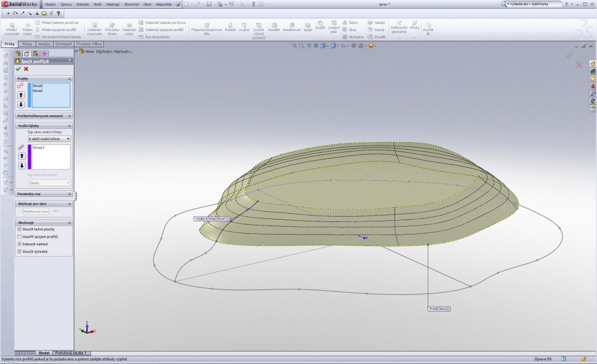Open the Soubor menu
The image size is (597, 364).
[x=50, y=4]
